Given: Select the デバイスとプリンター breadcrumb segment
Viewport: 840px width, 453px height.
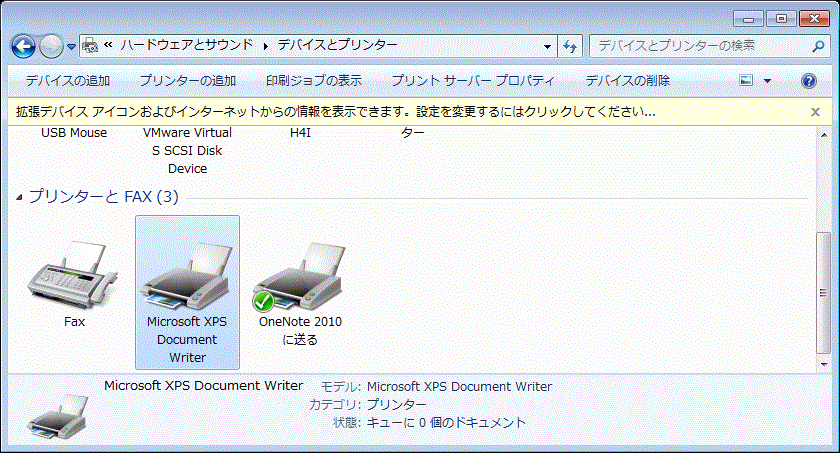Looking at the screenshot, I should pos(337,45).
